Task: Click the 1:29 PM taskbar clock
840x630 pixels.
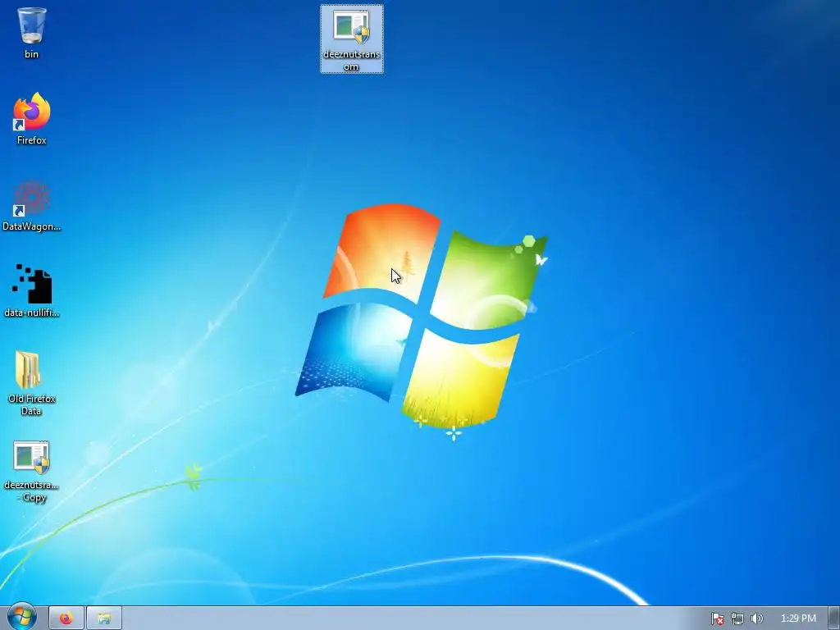Action: click(798, 619)
